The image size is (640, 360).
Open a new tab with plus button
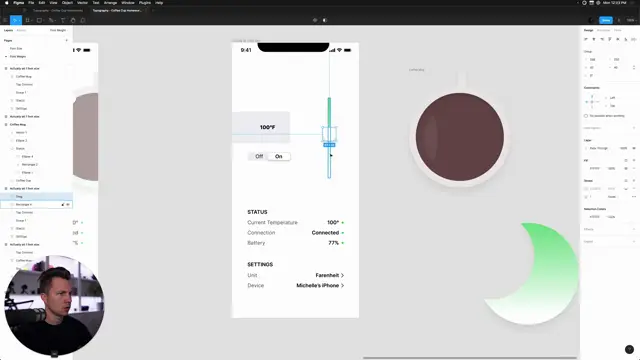(x=153, y=11)
